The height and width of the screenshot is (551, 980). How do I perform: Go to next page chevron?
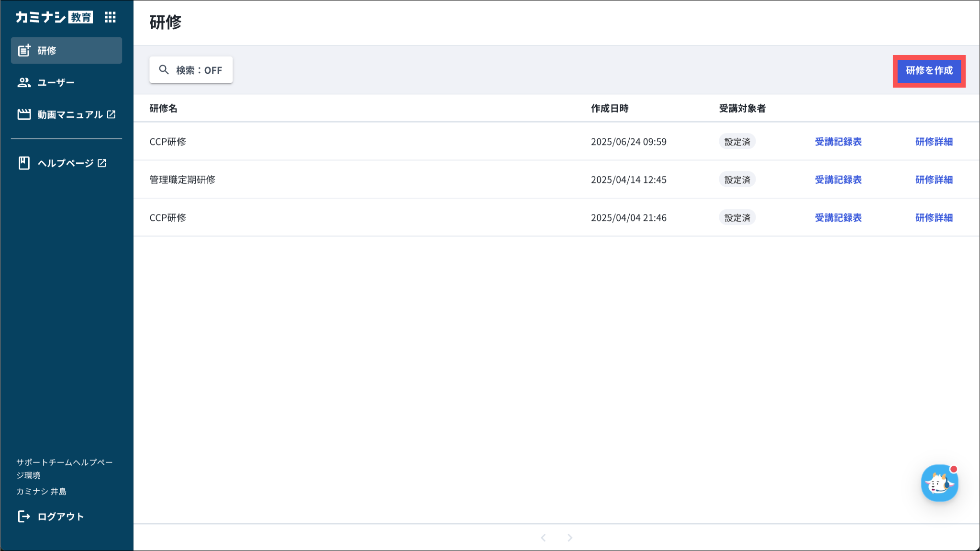569,538
